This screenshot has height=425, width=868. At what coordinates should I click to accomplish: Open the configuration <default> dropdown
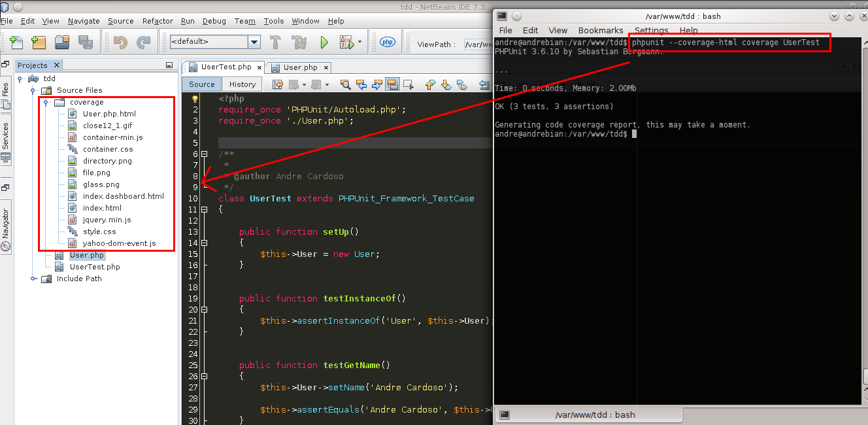click(254, 42)
